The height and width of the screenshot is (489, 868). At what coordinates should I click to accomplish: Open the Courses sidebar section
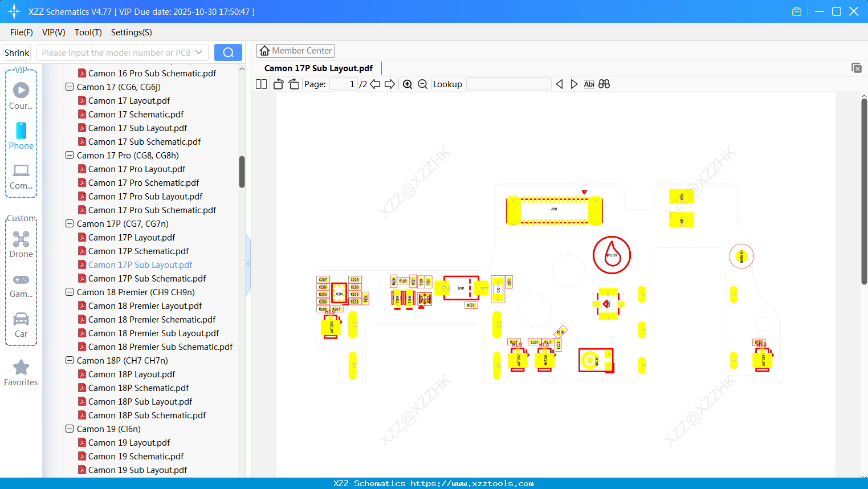(21, 96)
